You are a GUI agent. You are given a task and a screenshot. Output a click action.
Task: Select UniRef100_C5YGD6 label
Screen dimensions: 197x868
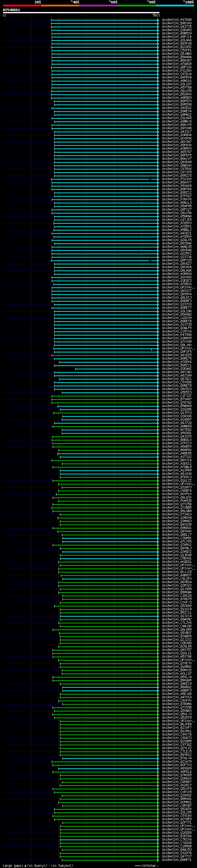[177, 382]
